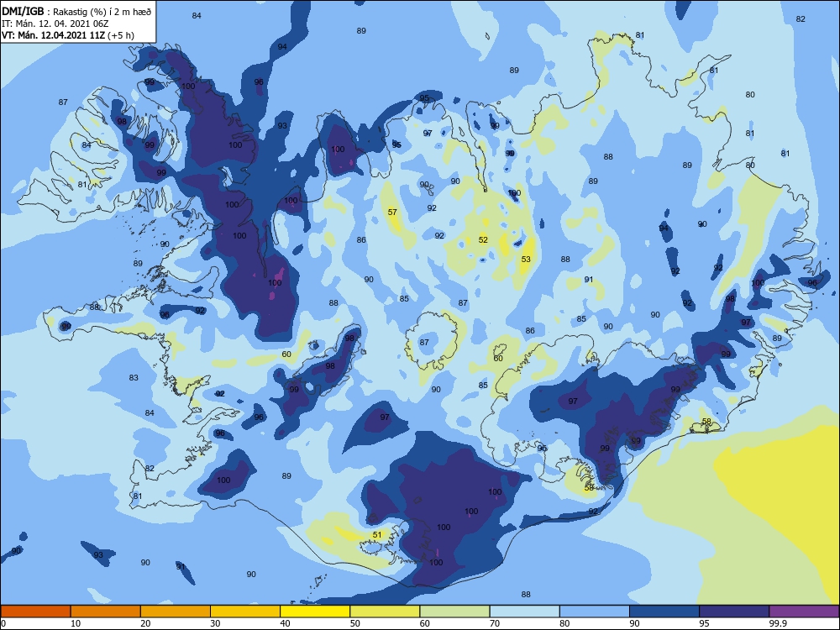Click the humidity value '53' on the map
The image size is (840, 630).
526,260
